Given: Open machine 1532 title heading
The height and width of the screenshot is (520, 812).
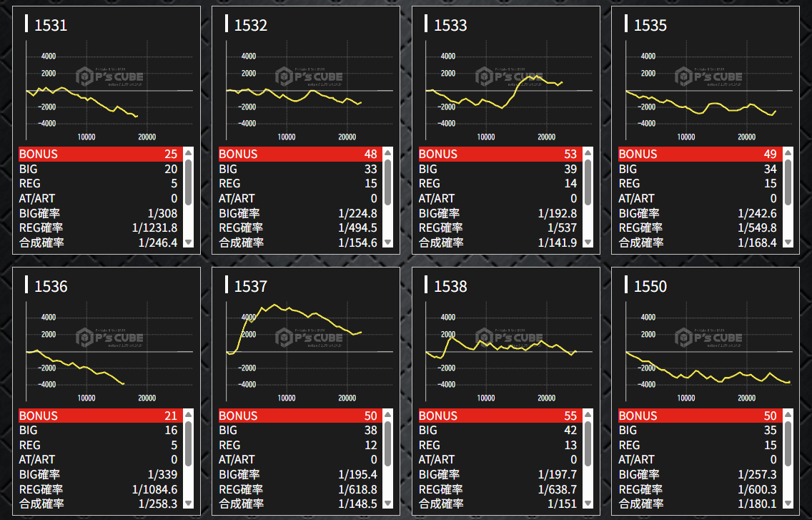Looking at the screenshot, I should pos(251,26).
